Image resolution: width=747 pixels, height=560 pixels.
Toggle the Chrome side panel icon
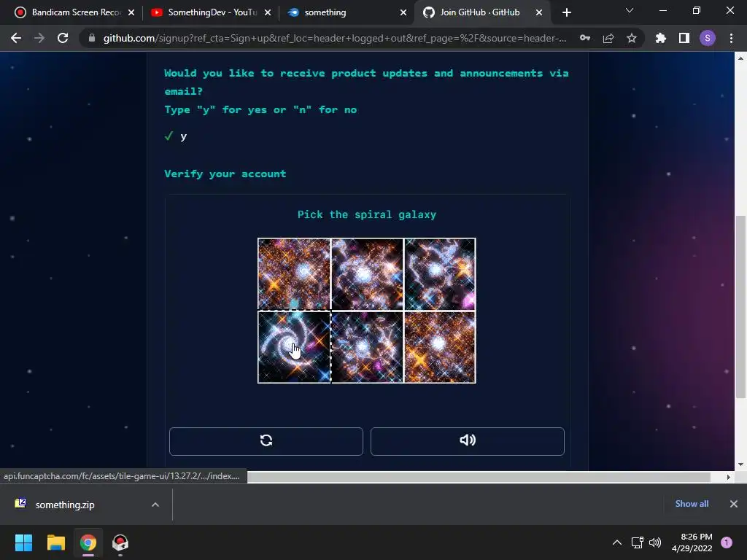684,38
